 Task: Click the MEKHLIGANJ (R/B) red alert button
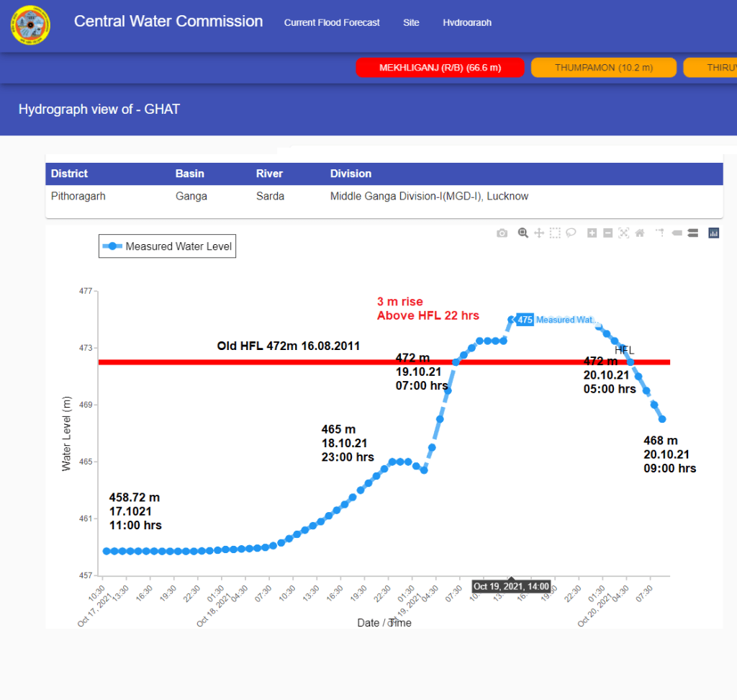440,68
